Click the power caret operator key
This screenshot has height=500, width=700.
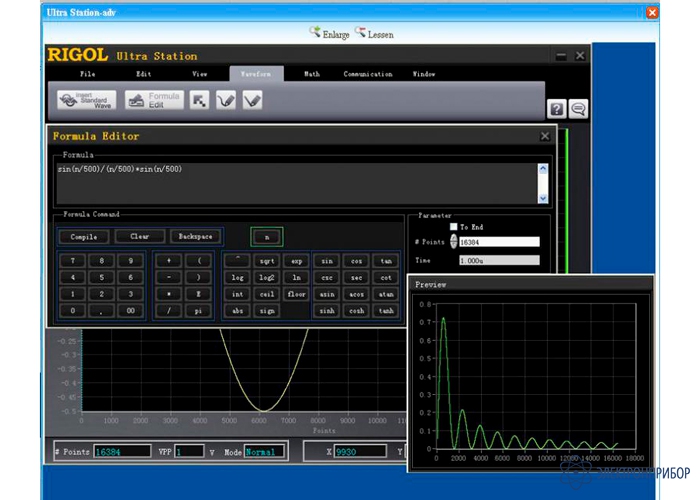coord(238,260)
